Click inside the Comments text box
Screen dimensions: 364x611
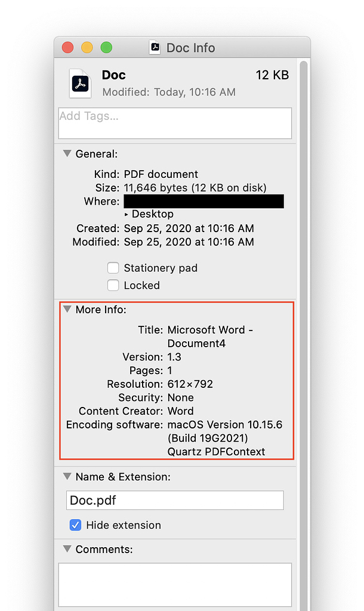(x=175, y=585)
